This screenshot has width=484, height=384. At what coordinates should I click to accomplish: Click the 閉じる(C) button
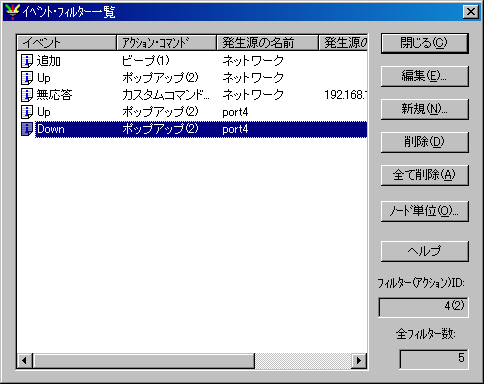(425, 43)
